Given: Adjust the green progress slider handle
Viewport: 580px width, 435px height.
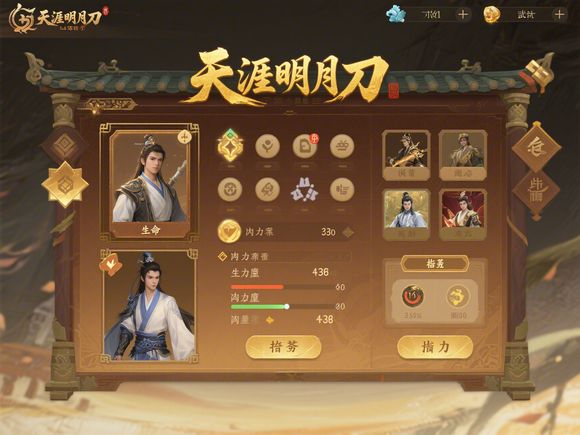Looking at the screenshot, I should click(287, 307).
